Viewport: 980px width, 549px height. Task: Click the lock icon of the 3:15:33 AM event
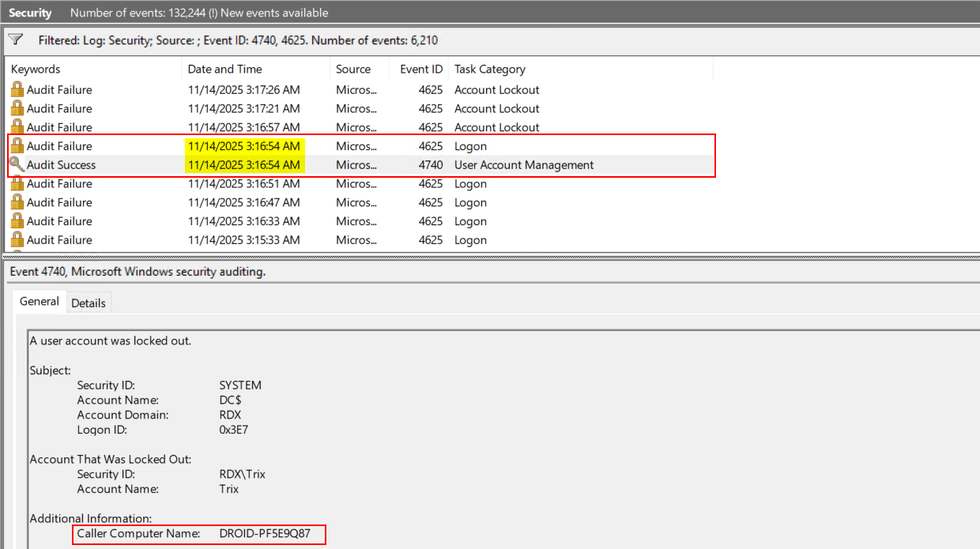coord(17,240)
